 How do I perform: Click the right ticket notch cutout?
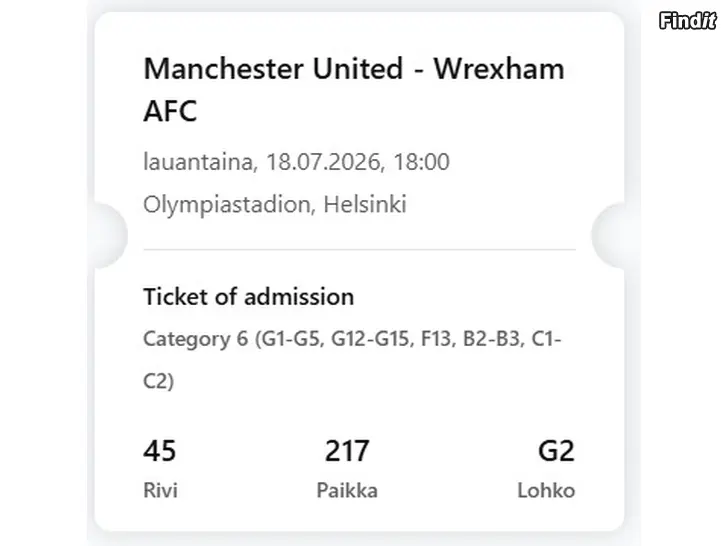click(610, 234)
